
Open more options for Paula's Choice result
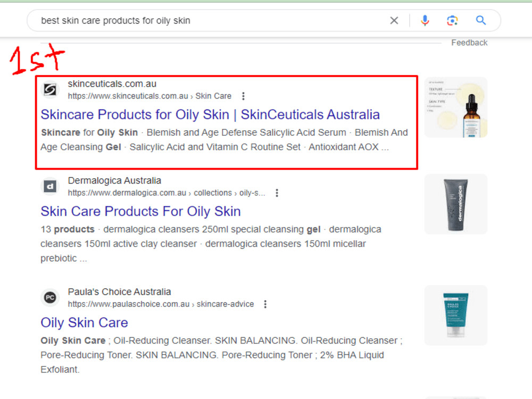click(265, 304)
